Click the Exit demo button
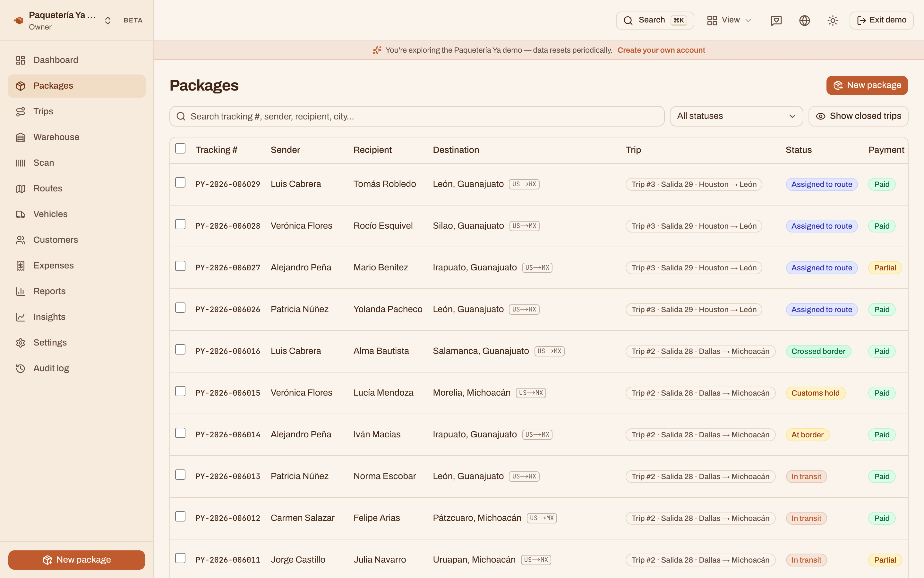924x578 pixels. [x=881, y=20]
